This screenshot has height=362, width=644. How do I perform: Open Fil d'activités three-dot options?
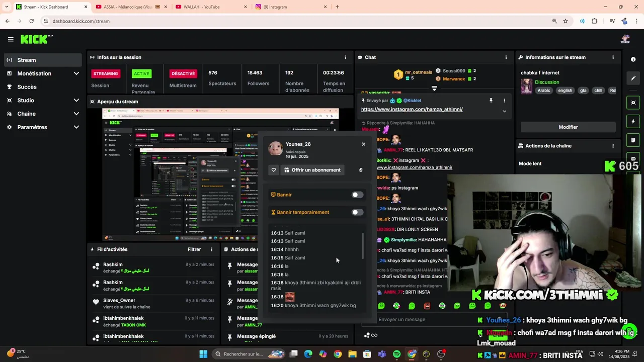point(211,249)
